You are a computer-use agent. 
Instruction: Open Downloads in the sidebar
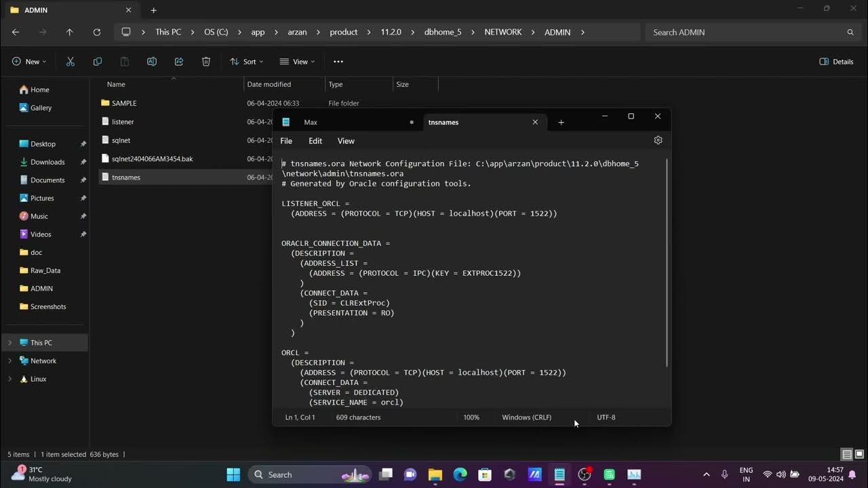coord(47,162)
